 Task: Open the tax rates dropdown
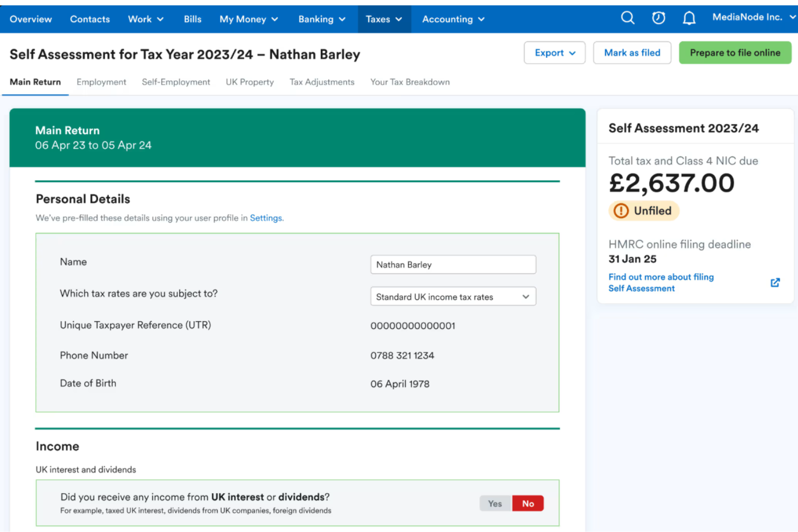coord(453,296)
